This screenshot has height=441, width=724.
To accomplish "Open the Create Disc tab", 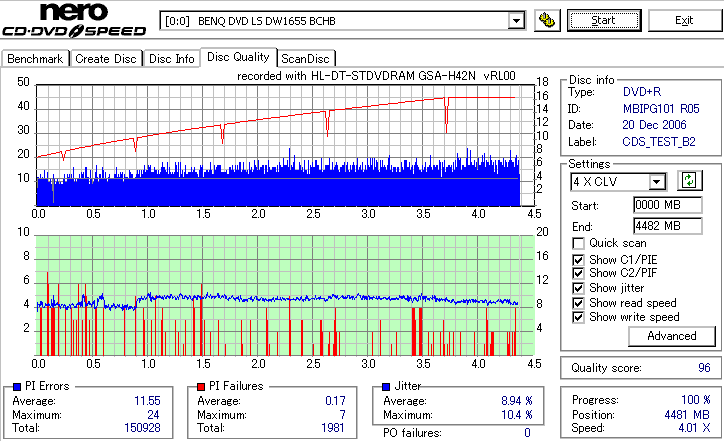I will click(x=106, y=59).
